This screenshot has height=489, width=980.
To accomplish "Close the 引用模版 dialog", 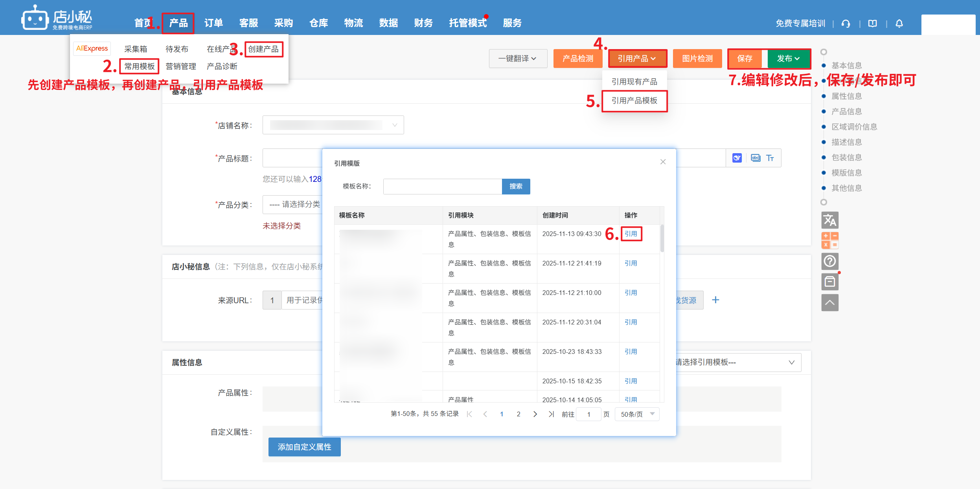I will pyautogui.click(x=663, y=162).
